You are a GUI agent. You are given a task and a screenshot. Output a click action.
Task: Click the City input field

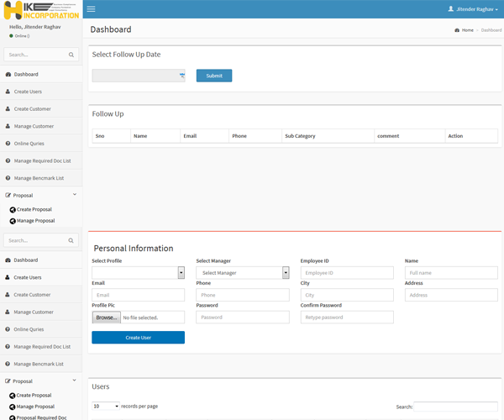coord(347,295)
